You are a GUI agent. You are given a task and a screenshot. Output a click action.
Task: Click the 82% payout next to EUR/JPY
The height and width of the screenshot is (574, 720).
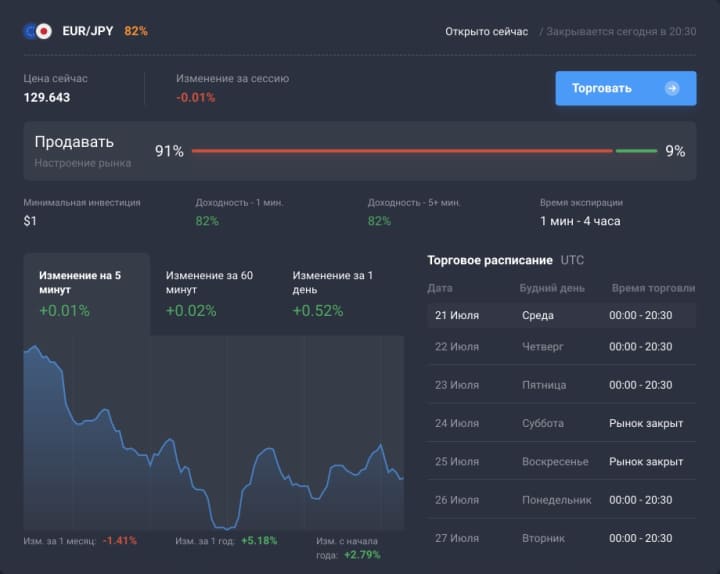(x=136, y=31)
